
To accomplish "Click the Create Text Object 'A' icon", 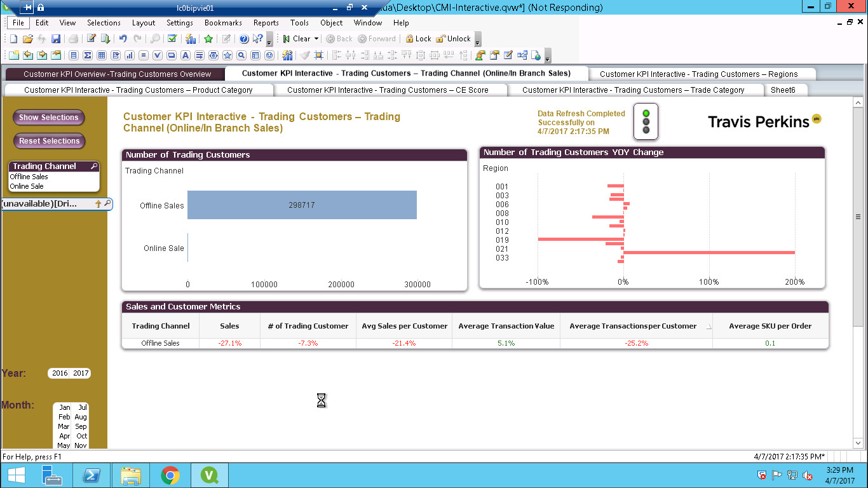I will pos(185,55).
